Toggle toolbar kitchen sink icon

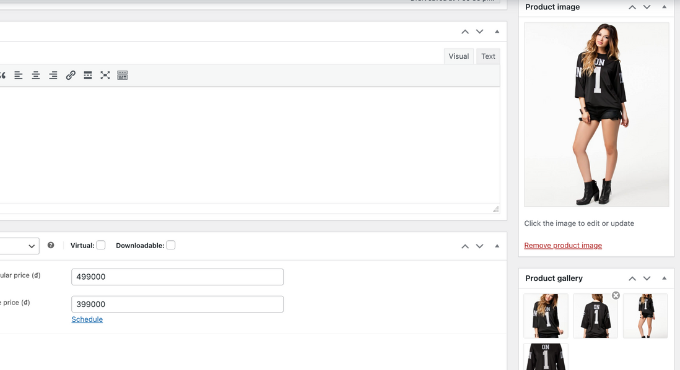[x=122, y=75]
